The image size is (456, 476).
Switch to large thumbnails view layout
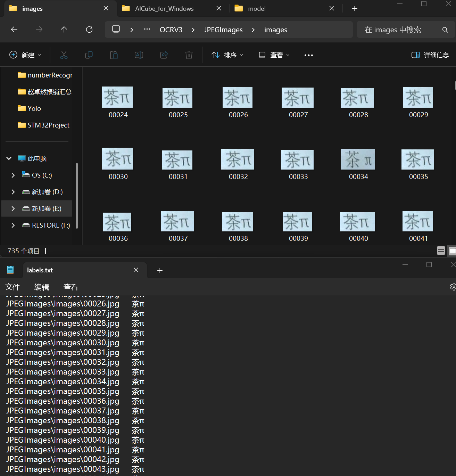click(452, 251)
